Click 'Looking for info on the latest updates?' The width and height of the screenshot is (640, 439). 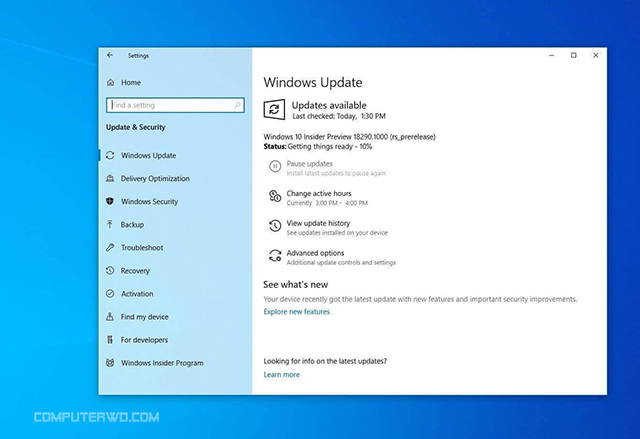click(325, 361)
